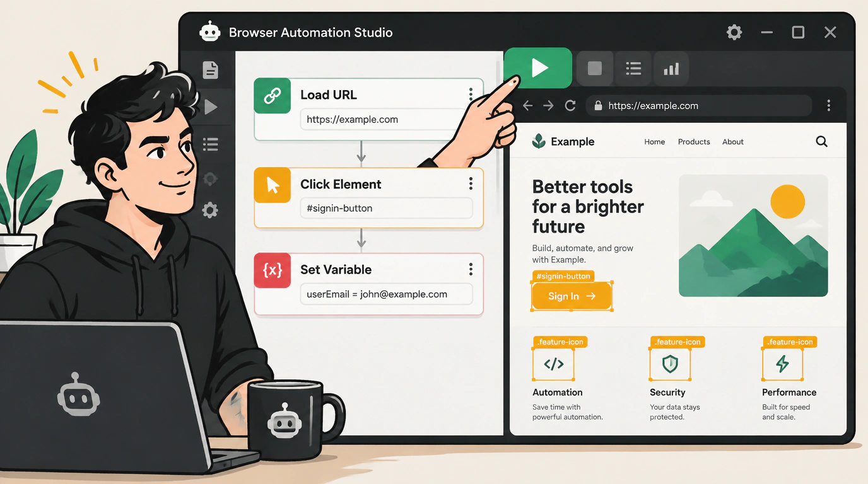Image resolution: width=868 pixels, height=484 pixels.
Task: Select the play icon in the sidebar
Action: tap(211, 107)
